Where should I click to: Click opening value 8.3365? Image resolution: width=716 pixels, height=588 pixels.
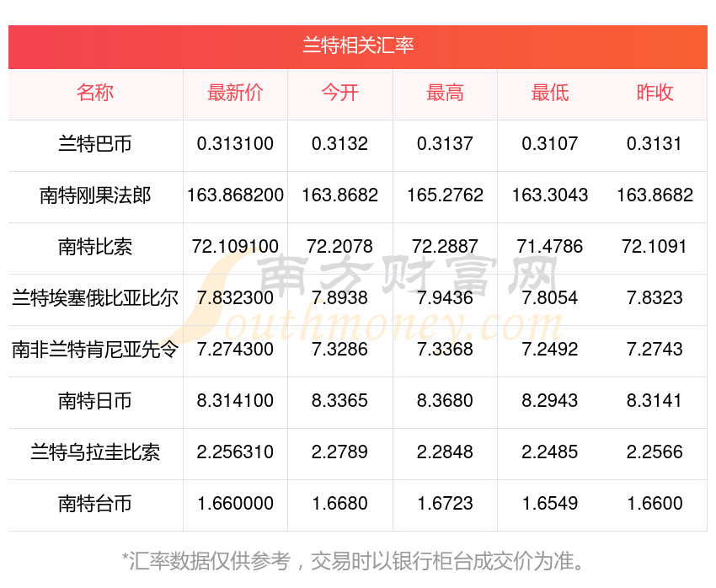click(339, 401)
